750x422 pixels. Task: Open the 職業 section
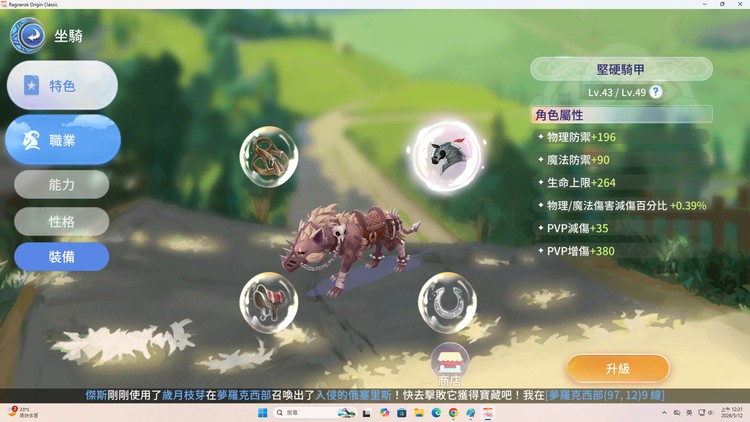[x=63, y=140]
